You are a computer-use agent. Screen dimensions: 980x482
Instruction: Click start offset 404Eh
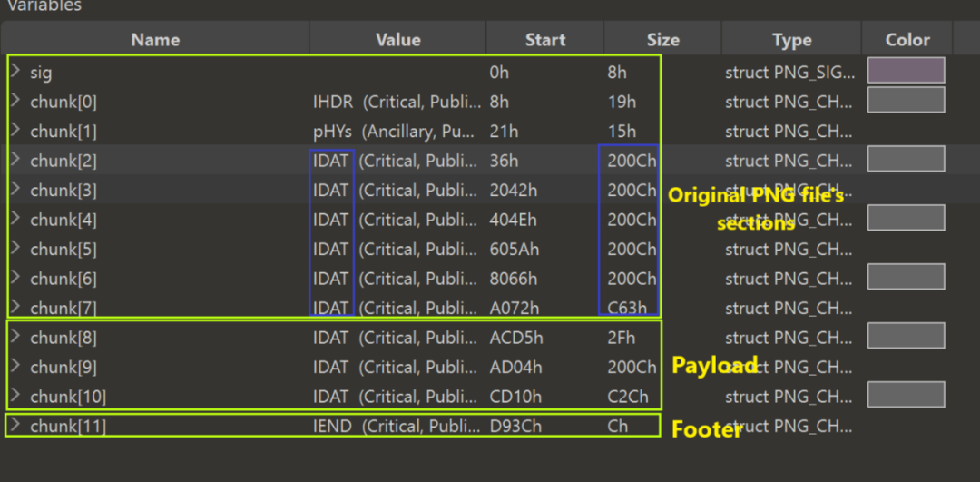tap(513, 220)
